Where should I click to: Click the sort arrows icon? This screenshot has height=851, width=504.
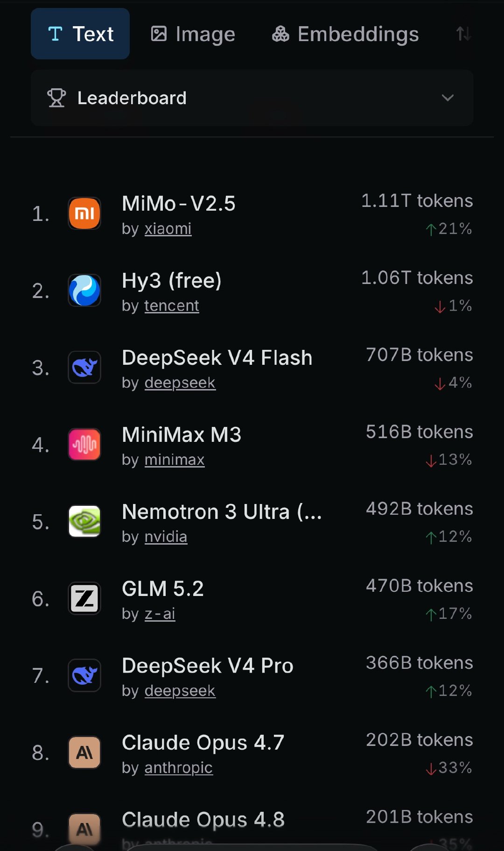pyautogui.click(x=463, y=34)
